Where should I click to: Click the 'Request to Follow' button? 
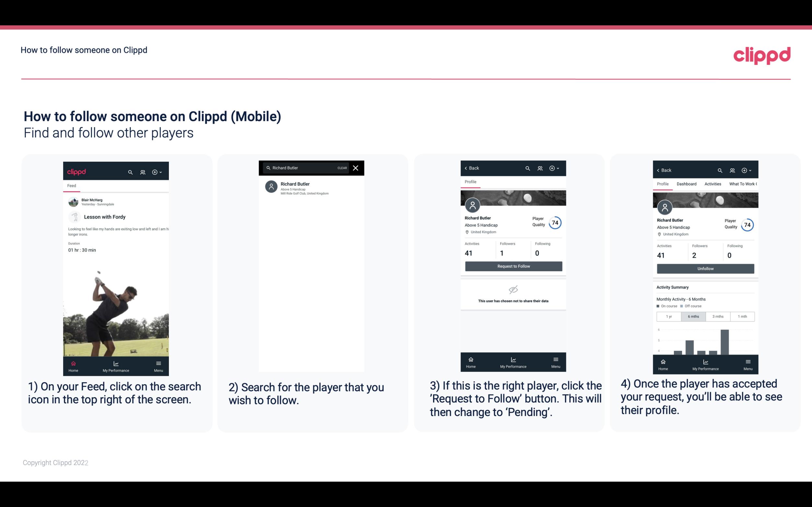513,266
